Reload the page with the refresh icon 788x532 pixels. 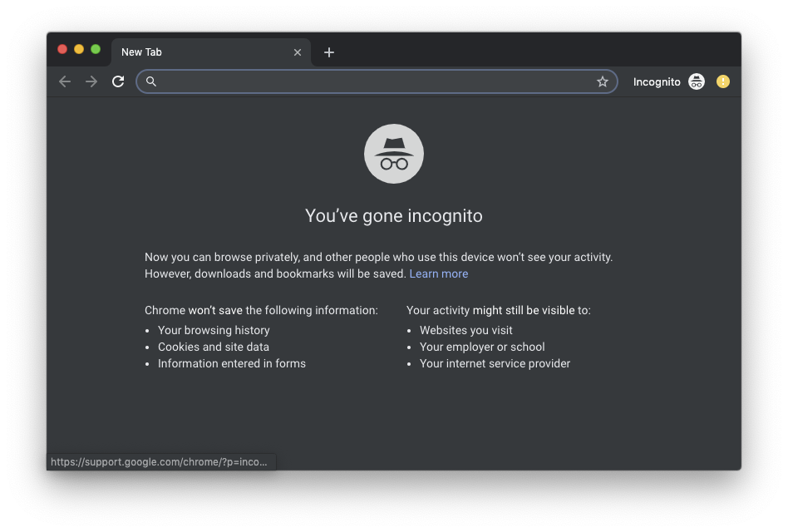(x=118, y=81)
